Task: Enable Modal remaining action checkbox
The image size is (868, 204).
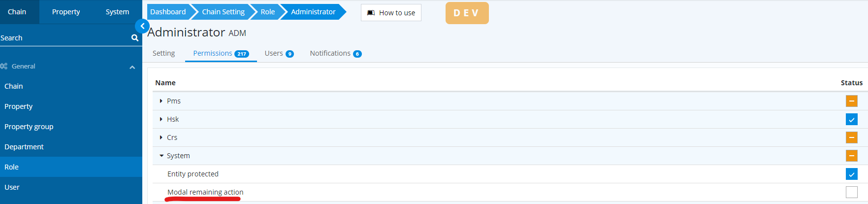Action: 851,192
